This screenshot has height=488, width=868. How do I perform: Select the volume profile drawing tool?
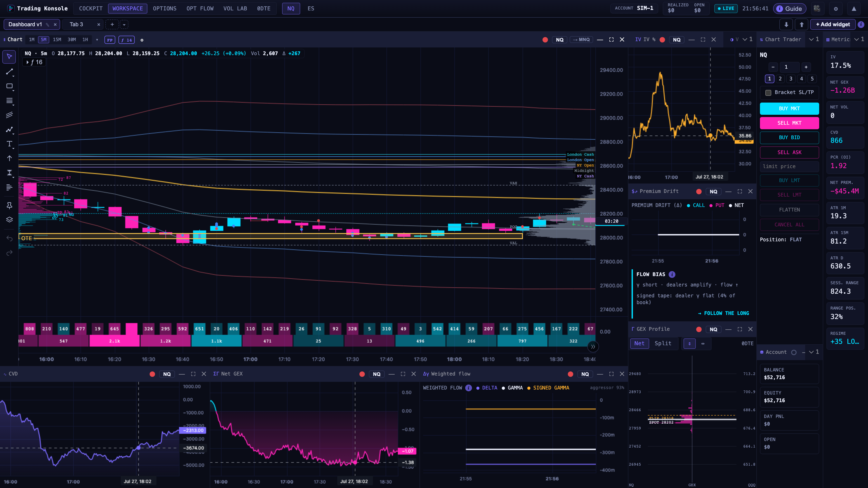coord(9,187)
